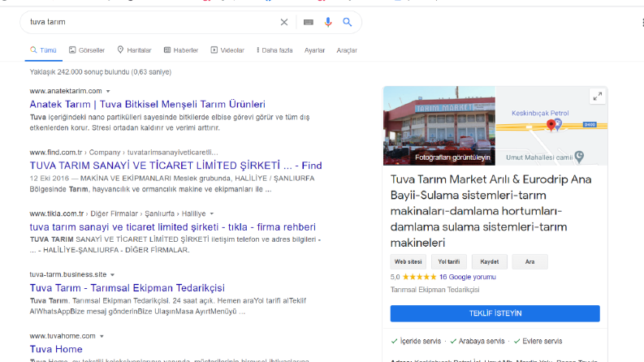Screen dimensions: 644x362
Task: Select the Tümü tab
Action: tap(43, 50)
